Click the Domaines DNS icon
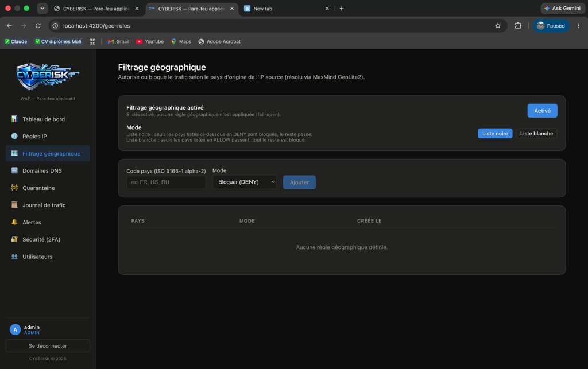This screenshot has height=369, width=588. [14, 170]
